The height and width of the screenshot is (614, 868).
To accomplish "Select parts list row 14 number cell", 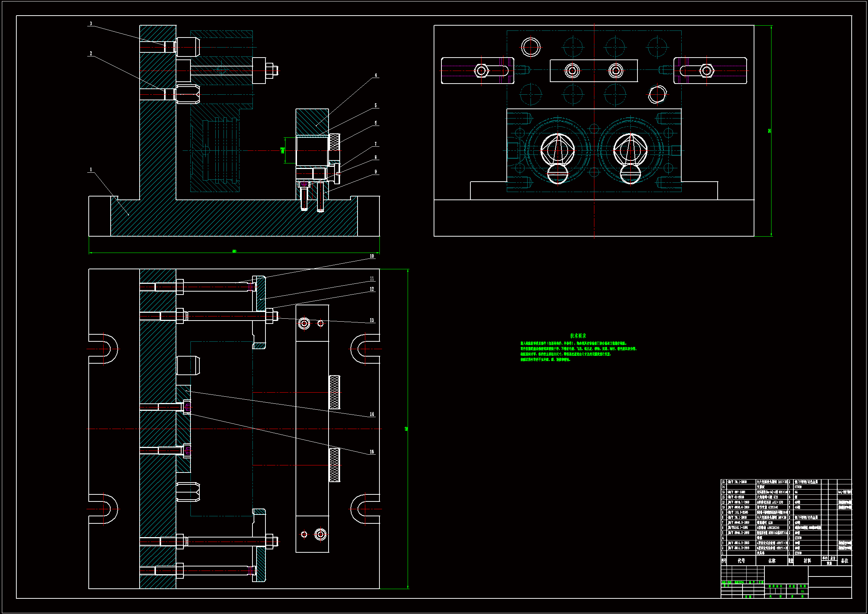I will coord(724,487).
